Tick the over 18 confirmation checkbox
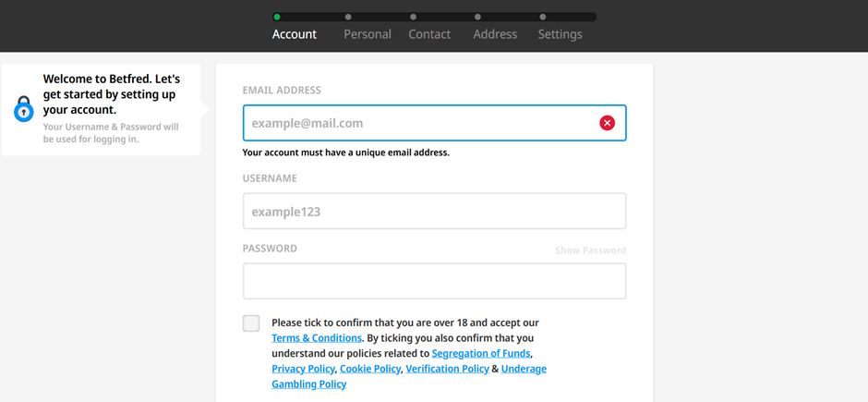Viewport: 868px width, 402px height. 251,323
